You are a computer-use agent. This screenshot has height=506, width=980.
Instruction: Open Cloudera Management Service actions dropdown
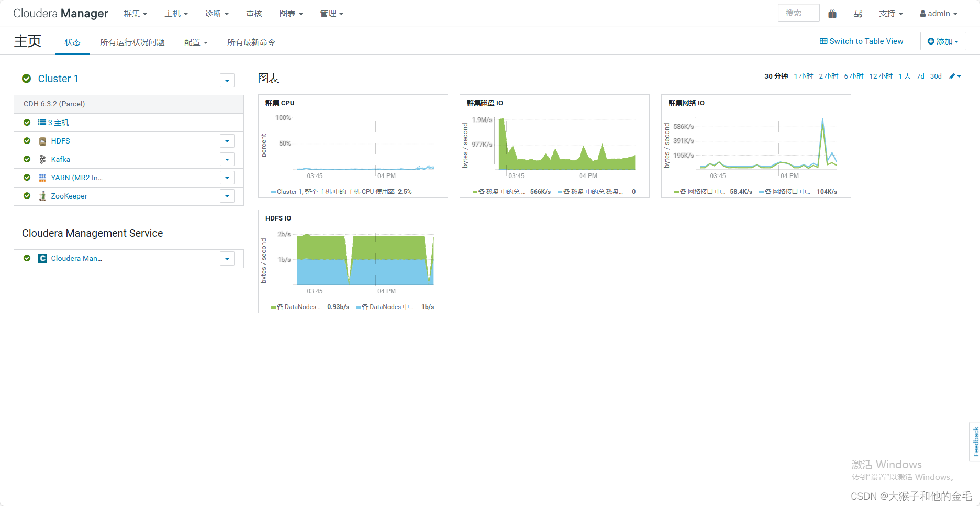227,258
